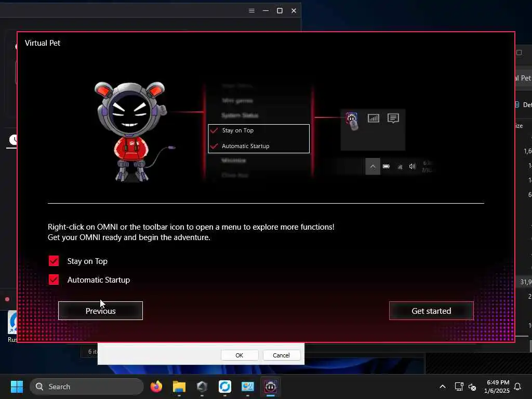Click the taskbar Search box
This screenshot has width=532, height=399.
pos(87,387)
